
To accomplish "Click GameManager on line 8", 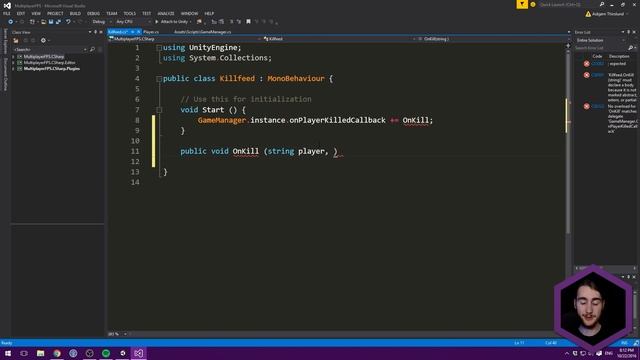I will [222, 120].
